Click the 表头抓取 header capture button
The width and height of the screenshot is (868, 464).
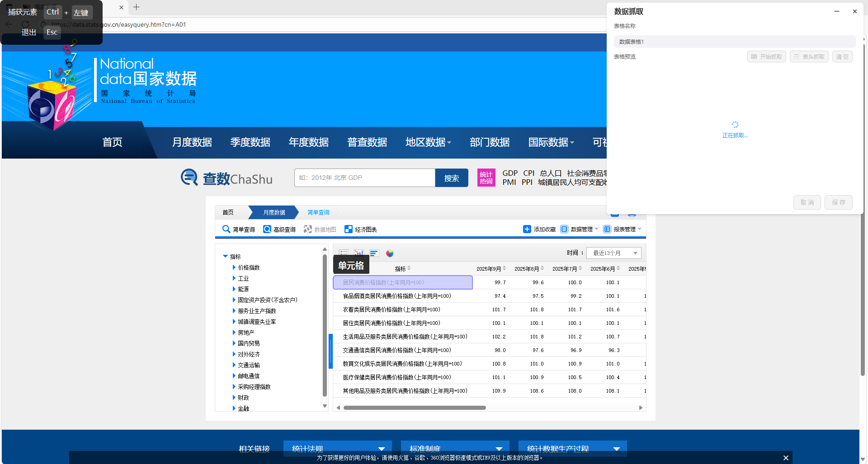(809, 56)
